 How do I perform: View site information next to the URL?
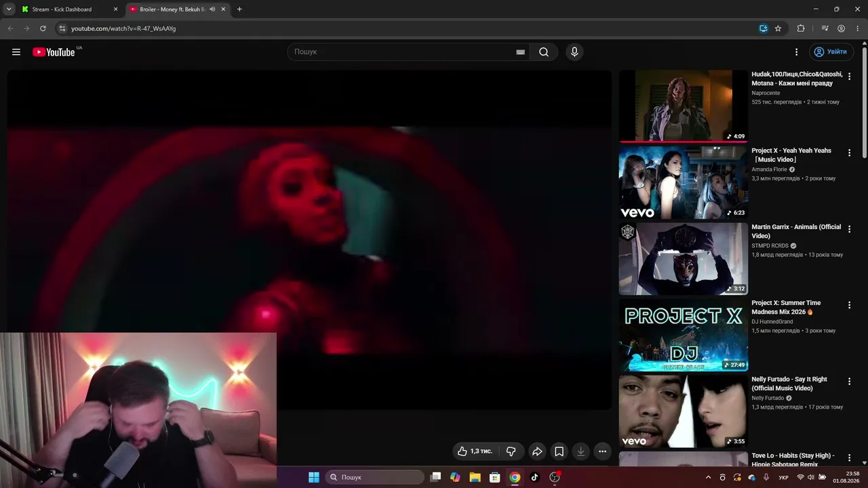pyautogui.click(x=62, y=28)
